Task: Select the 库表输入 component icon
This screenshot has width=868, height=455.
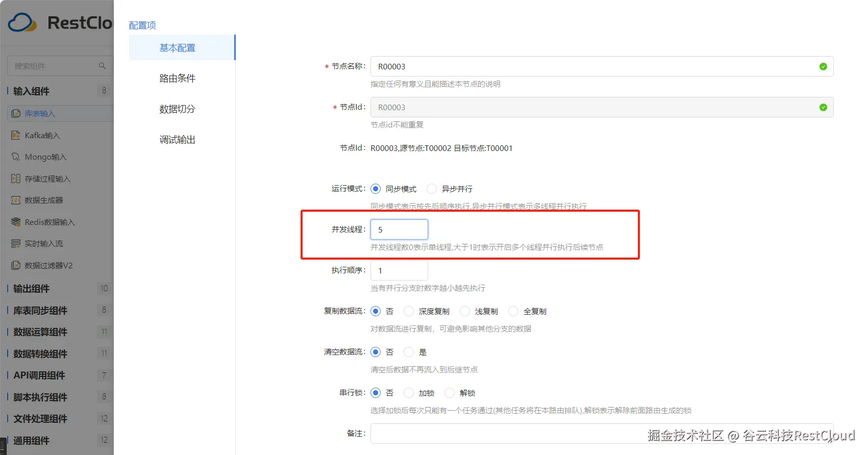Action: pyautogui.click(x=16, y=113)
